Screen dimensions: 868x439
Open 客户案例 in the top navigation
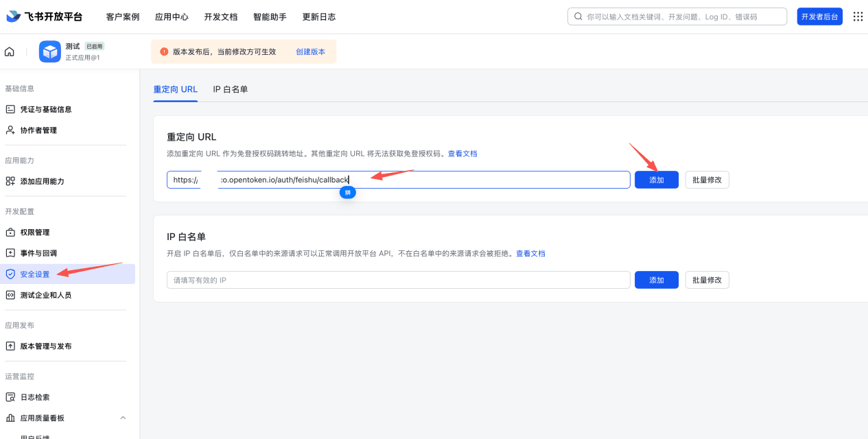(123, 16)
